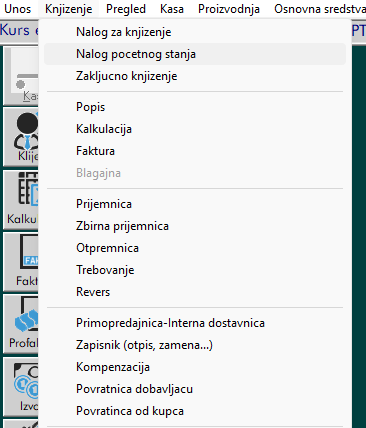This screenshot has width=366, height=428.
Task: Choose Kompenzacija entry
Action: click(x=195, y=367)
